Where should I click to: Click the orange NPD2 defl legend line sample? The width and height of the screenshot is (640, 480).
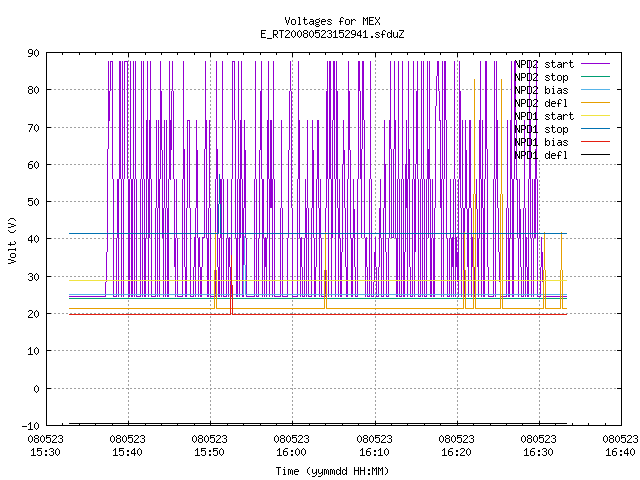point(595,102)
